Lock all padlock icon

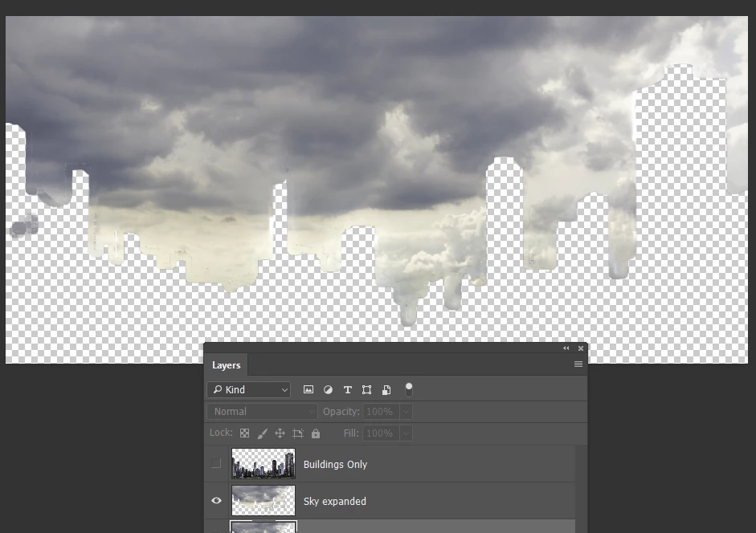point(315,433)
